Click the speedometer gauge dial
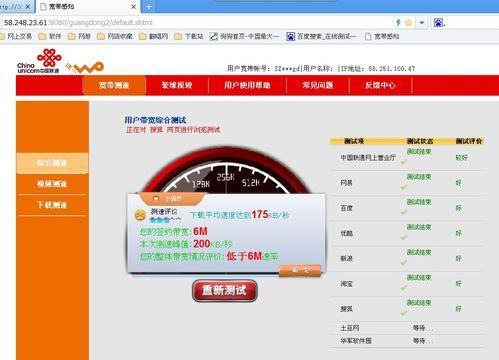 [x=226, y=171]
